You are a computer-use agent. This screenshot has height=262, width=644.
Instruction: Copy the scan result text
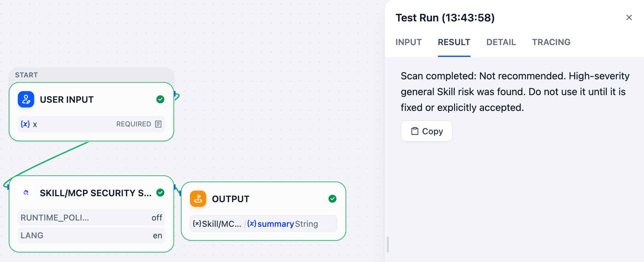(427, 131)
